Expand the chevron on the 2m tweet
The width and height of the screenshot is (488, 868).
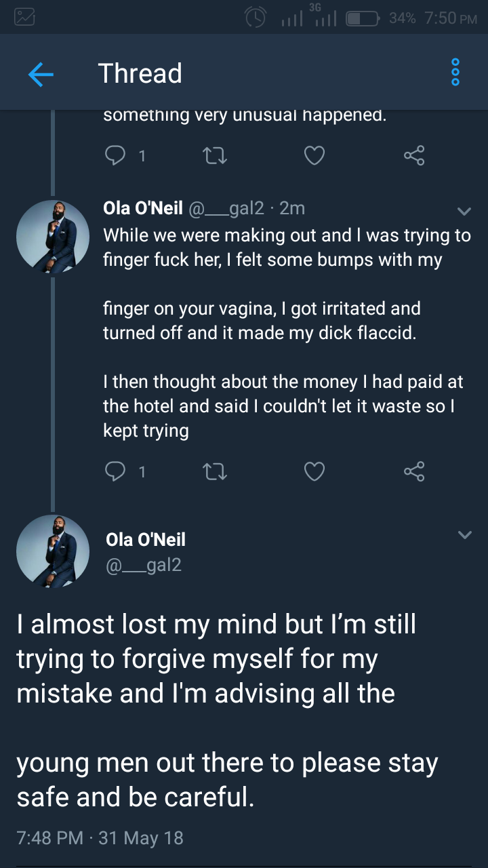[464, 211]
